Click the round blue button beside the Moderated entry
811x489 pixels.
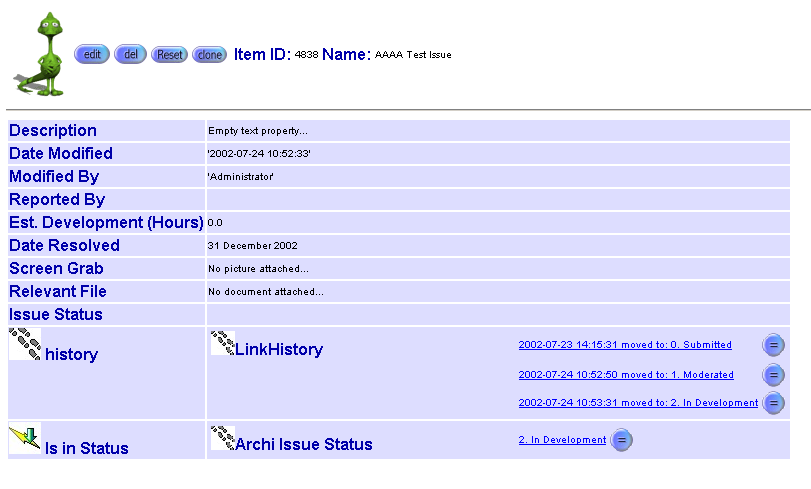pos(773,375)
